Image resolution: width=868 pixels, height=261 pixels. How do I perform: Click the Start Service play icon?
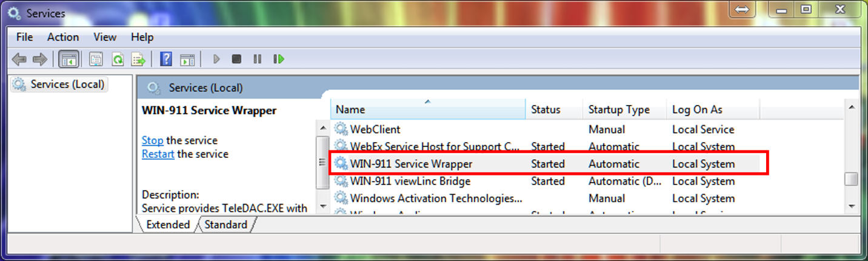click(x=216, y=59)
